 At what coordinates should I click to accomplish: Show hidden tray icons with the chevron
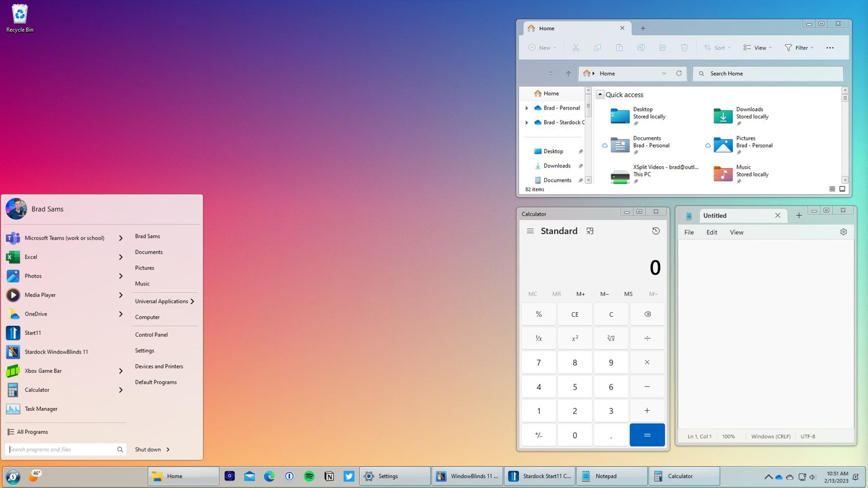pos(769,476)
